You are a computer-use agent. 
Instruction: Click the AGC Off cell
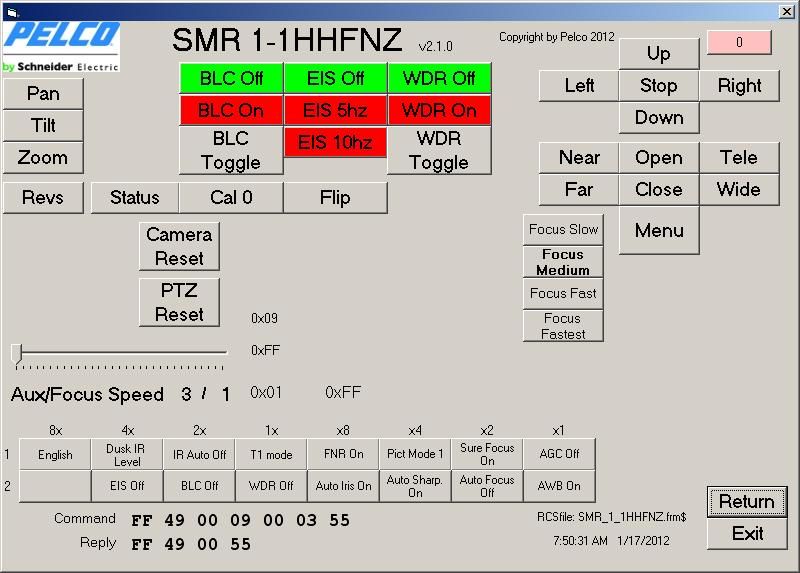click(x=559, y=455)
